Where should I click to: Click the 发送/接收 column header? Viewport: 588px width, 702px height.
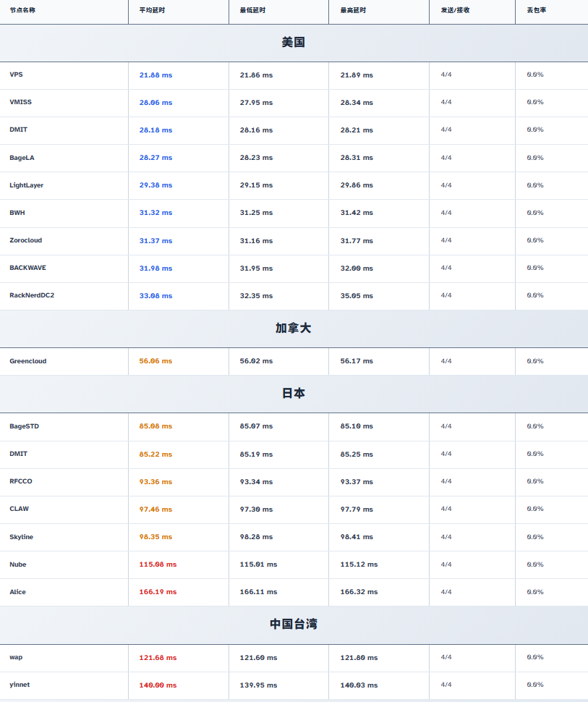(x=455, y=10)
